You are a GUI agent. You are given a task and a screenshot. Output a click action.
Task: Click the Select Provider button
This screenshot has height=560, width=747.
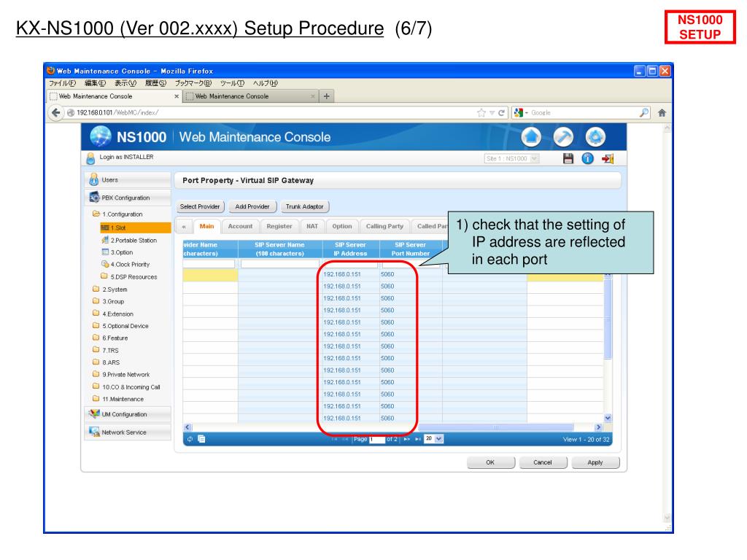coord(200,206)
